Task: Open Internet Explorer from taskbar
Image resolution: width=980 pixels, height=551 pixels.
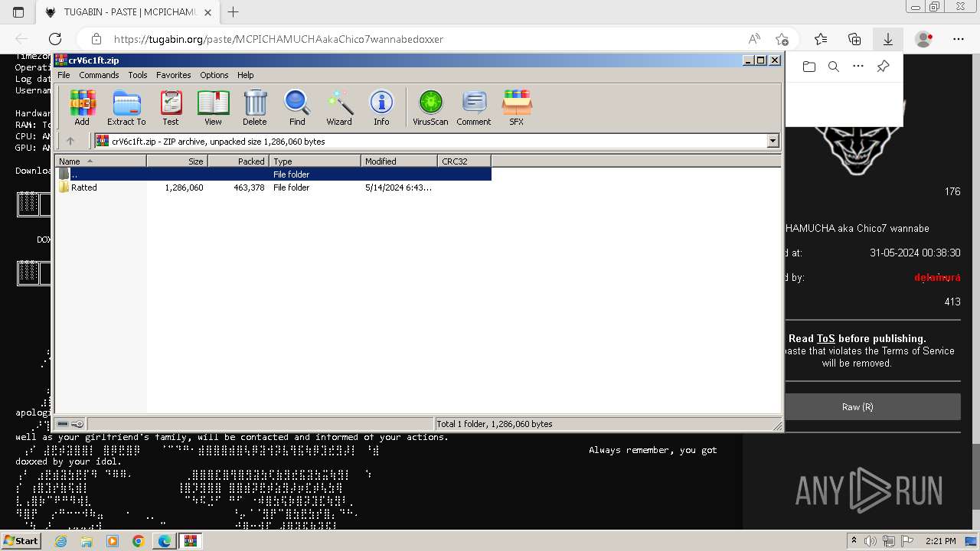Action: (60, 541)
